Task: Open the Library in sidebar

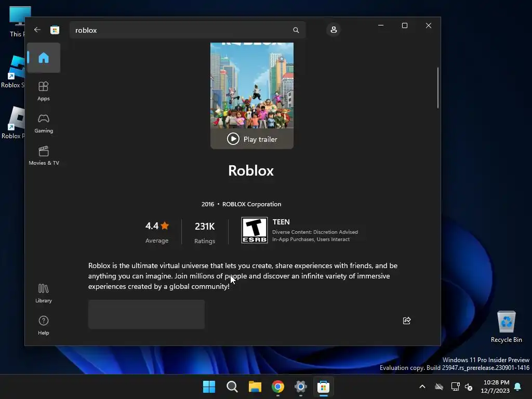Action: pos(44,294)
